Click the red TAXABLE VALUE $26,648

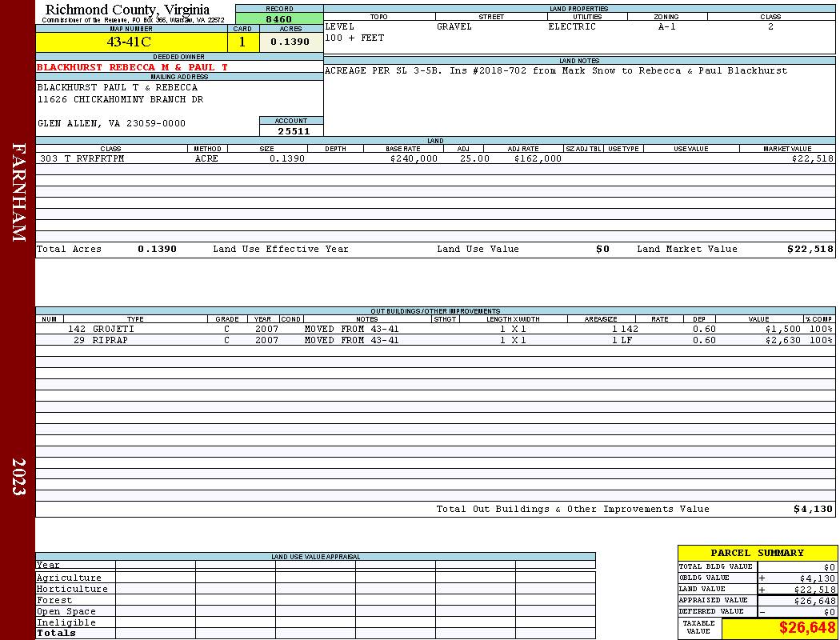(806, 628)
